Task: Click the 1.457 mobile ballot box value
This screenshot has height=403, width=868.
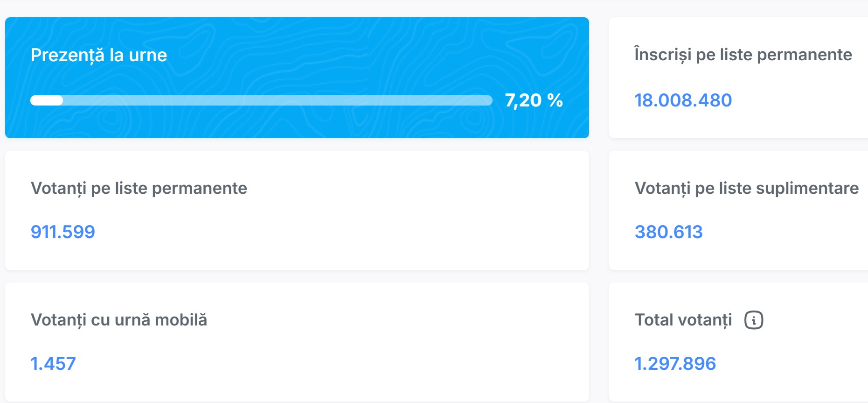Action: pos(53,364)
